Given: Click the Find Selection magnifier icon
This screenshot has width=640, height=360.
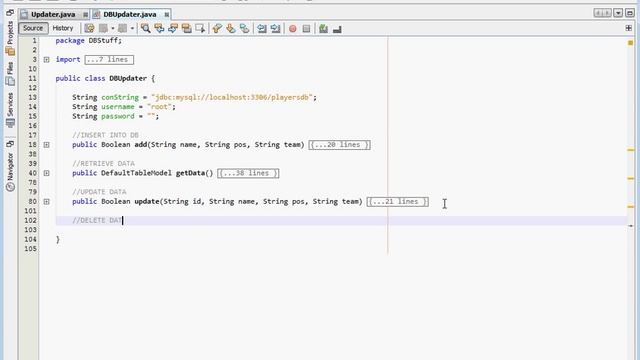Looking at the screenshot, I should [x=146, y=28].
